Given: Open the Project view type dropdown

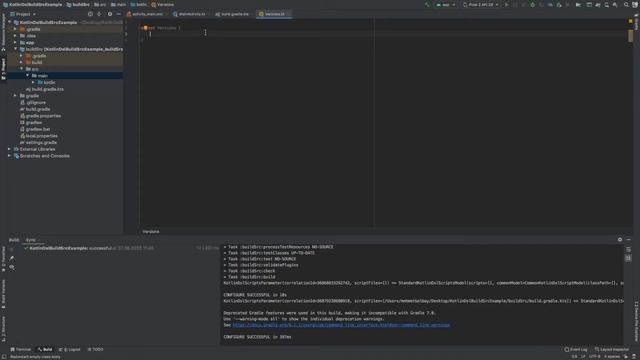Looking at the screenshot, I should tap(23, 14).
